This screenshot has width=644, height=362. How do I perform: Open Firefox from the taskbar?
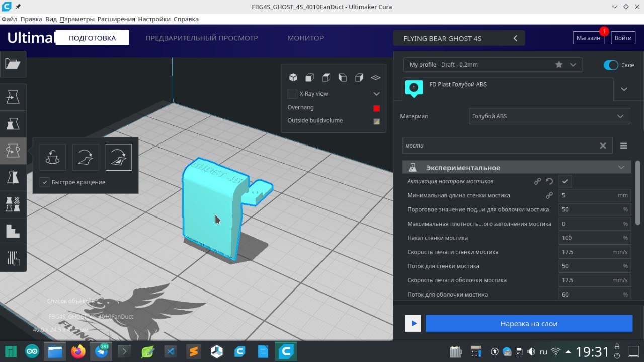point(78,351)
